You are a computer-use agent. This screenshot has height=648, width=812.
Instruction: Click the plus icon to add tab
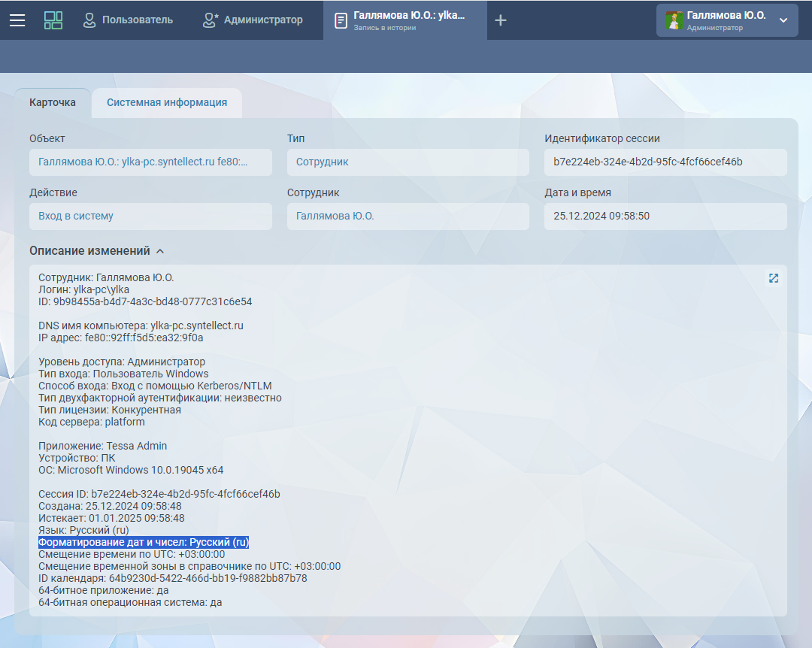[501, 20]
